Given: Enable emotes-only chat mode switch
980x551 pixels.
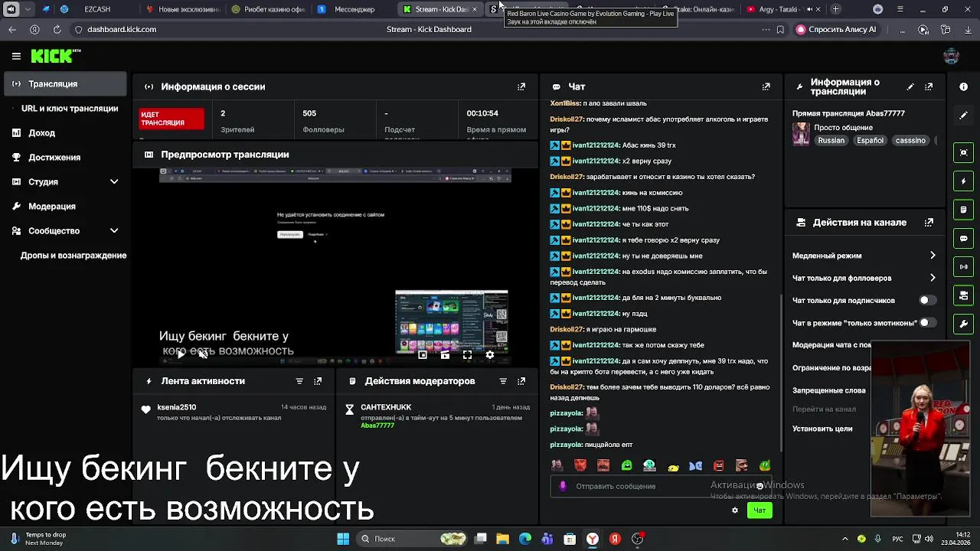Looking at the screenshot, I should 926,323.
